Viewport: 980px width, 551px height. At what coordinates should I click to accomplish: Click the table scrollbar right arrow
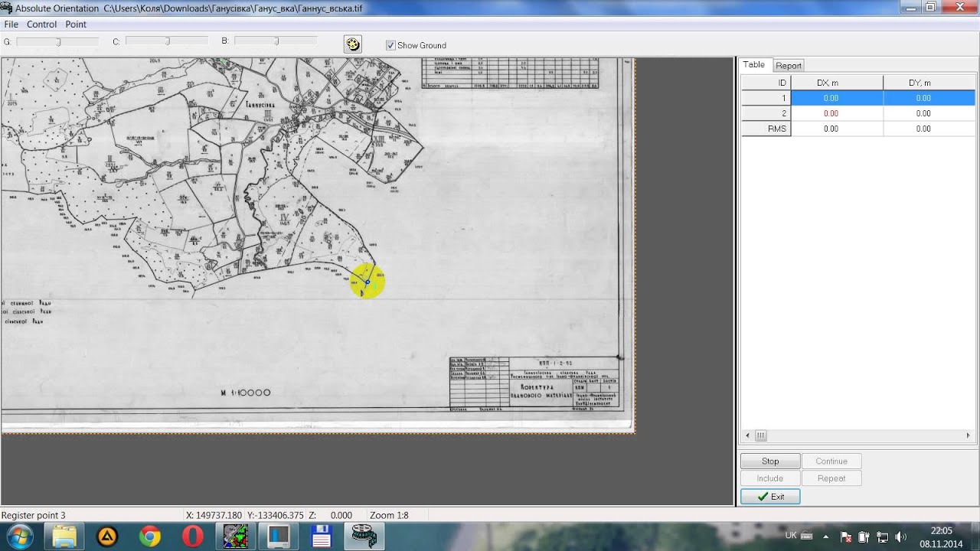coord(968,435)
